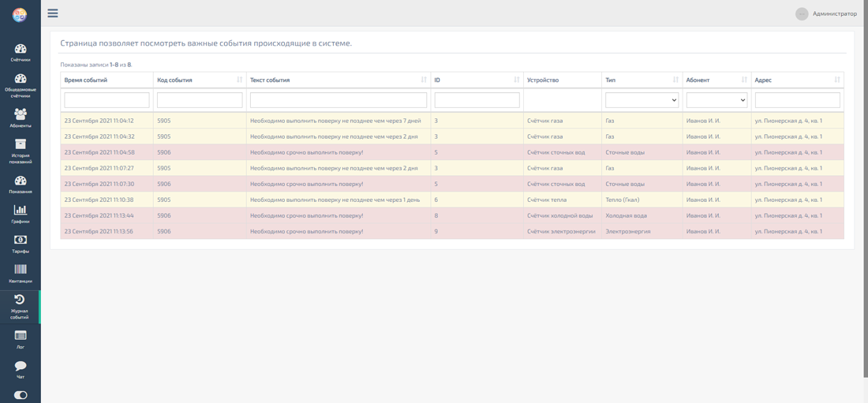
Task: Open История показаний archive icon
Action: tap(21, 148)
